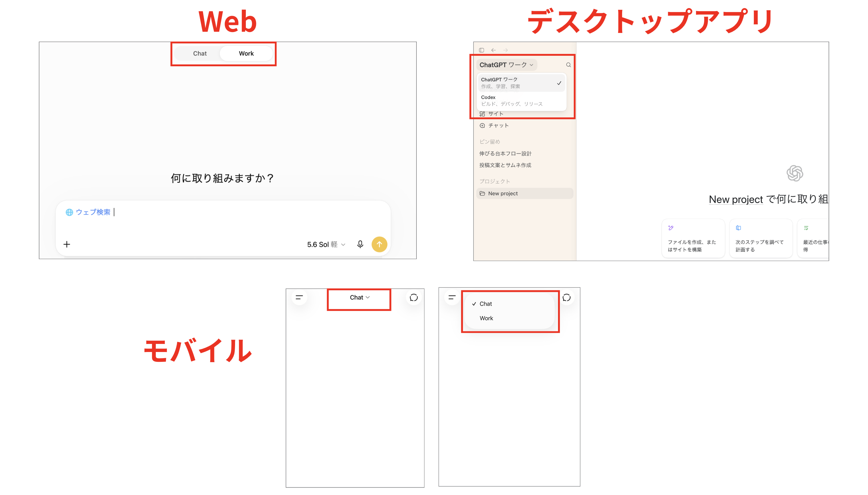This screenshot has width=868, height=495.
Task: Open pinned chat 伸びる台本フロー設計
Action: point(506,154)
